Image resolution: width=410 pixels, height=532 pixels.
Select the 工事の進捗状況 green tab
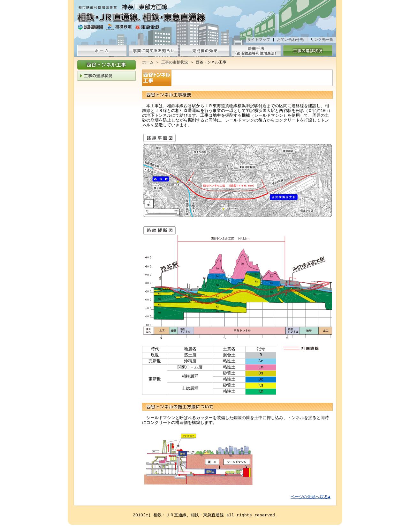click(x=307, y=51)
